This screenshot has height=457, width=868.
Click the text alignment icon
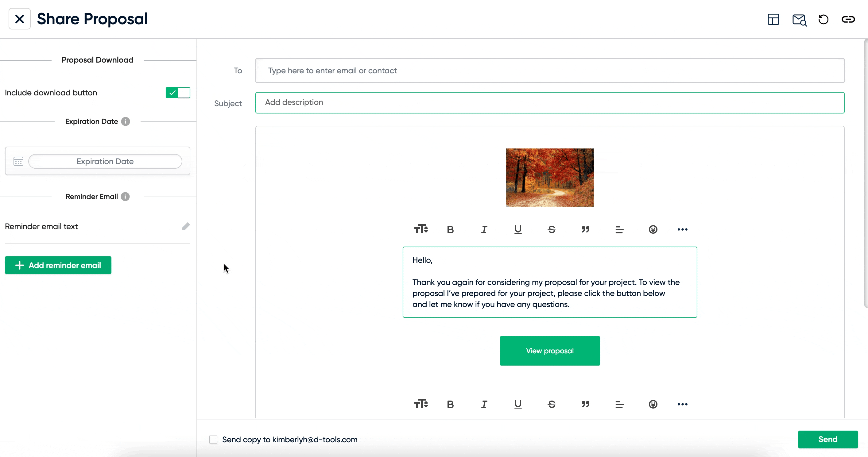pos(619,229)
